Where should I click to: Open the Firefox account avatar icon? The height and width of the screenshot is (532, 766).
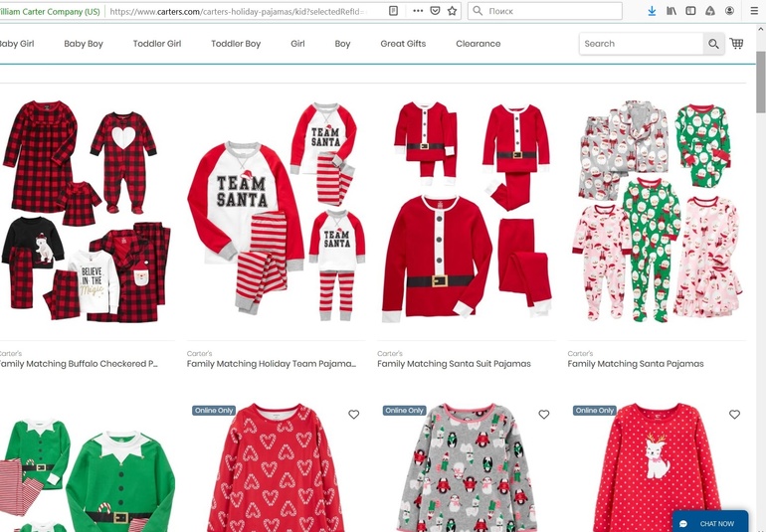pyautogui.click(x=730, y=11)
